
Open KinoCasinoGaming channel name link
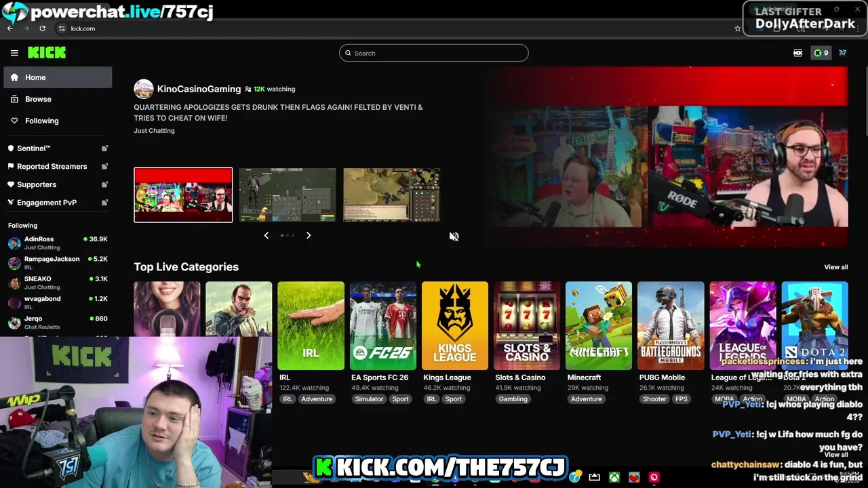(199, 89)
